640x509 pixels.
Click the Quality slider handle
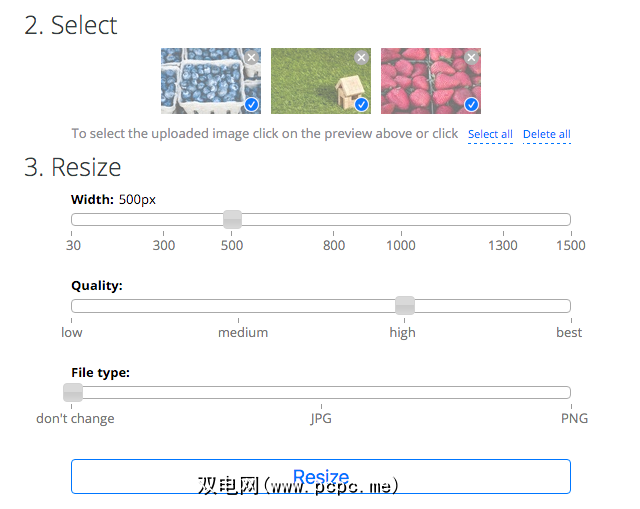tap(404, 306)
